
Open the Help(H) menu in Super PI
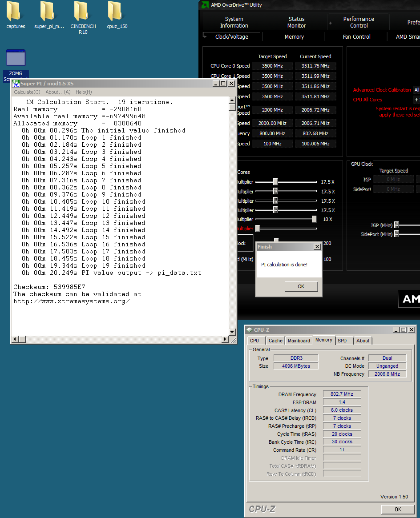(x=84, y=92)
